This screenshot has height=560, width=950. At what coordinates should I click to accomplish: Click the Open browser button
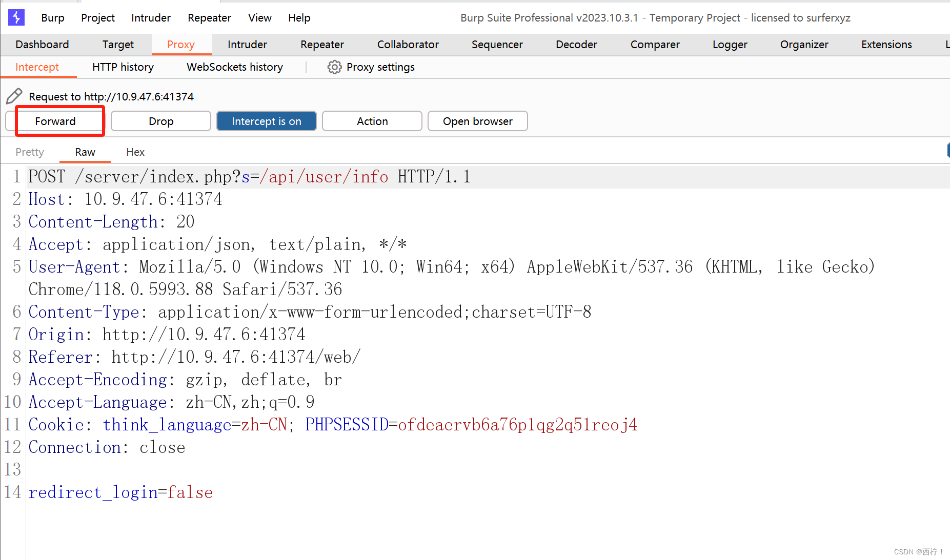(478, 121)
